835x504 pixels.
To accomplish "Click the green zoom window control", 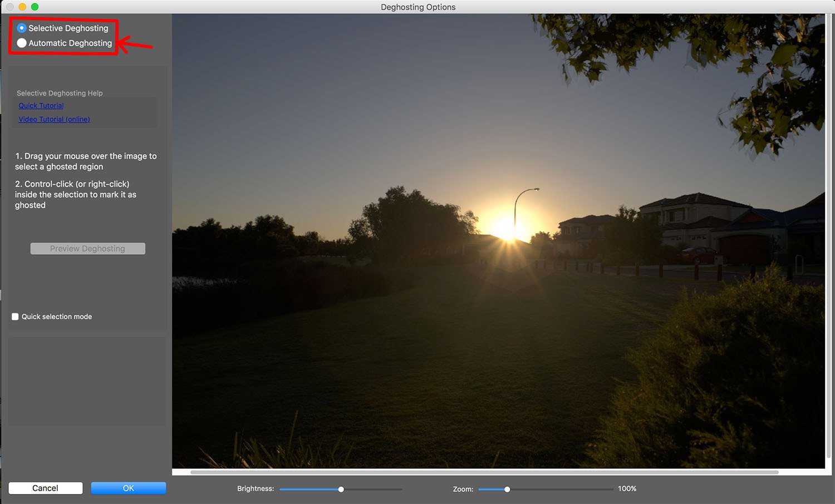I will (x=35, y=7).
